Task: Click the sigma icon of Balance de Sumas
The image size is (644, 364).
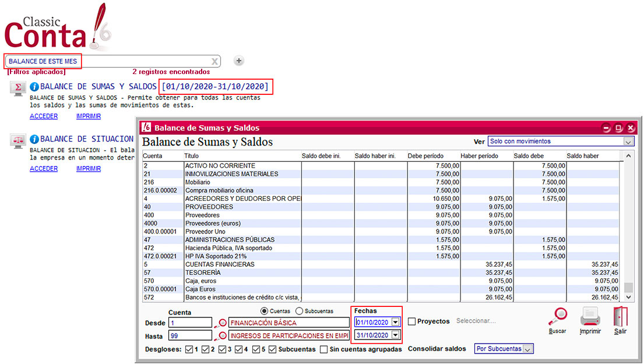Action: [18, 88]
